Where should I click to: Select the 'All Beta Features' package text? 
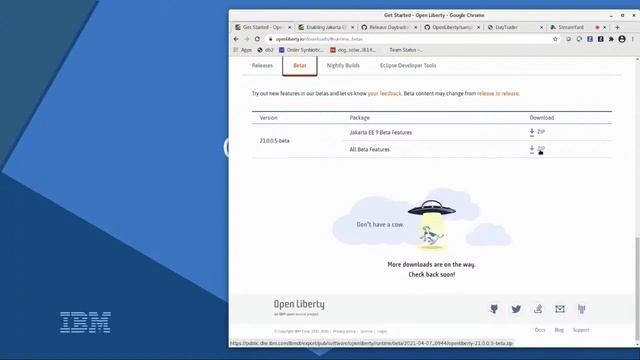(x=369, y=149)
